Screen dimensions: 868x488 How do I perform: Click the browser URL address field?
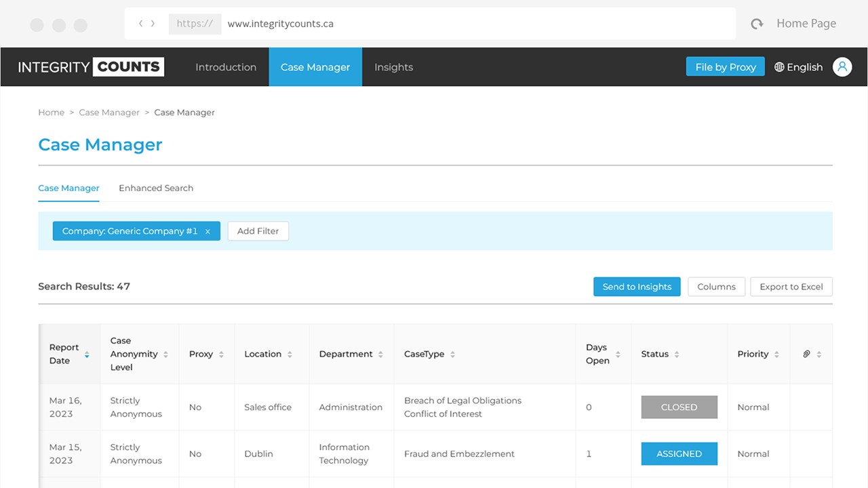(x=430, y=23)
